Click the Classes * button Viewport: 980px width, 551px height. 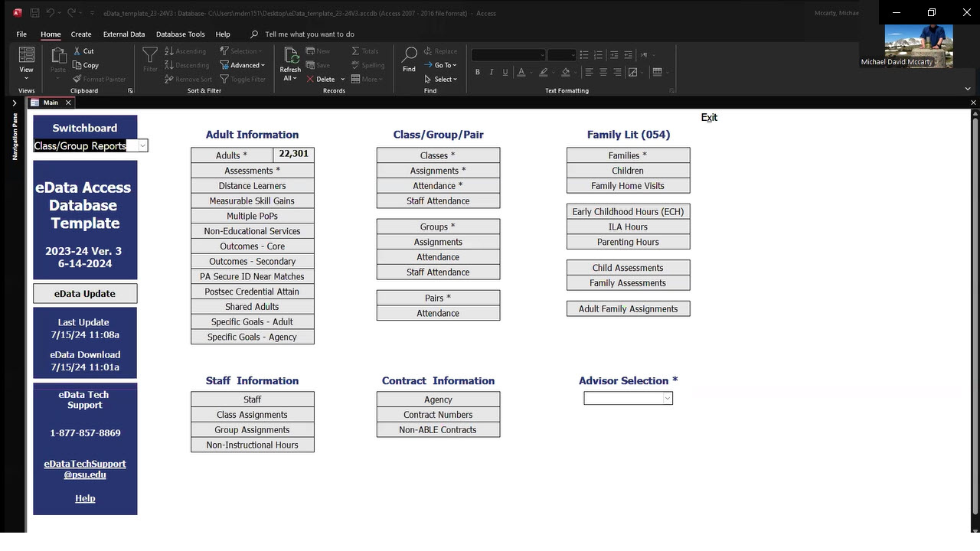(x=438, y=155)
